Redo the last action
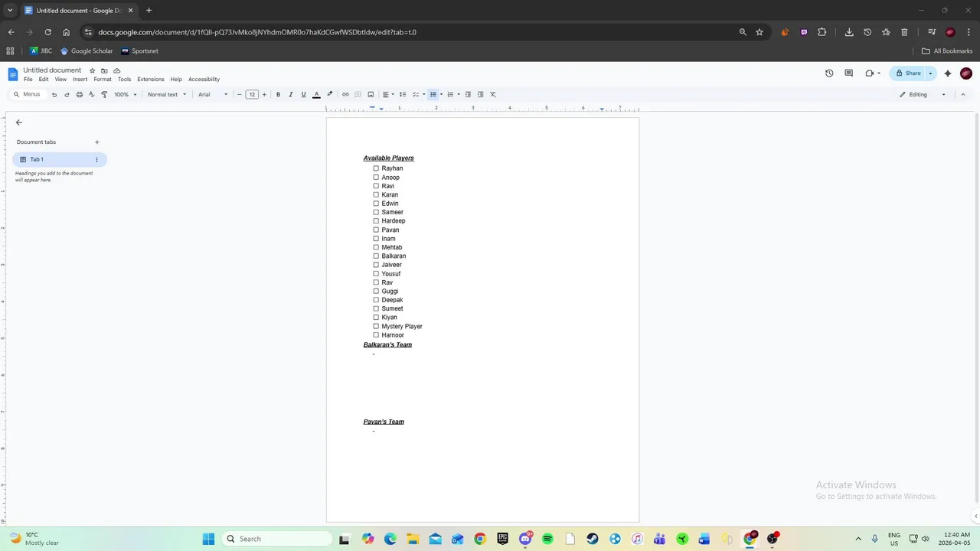 pos(67,95)
